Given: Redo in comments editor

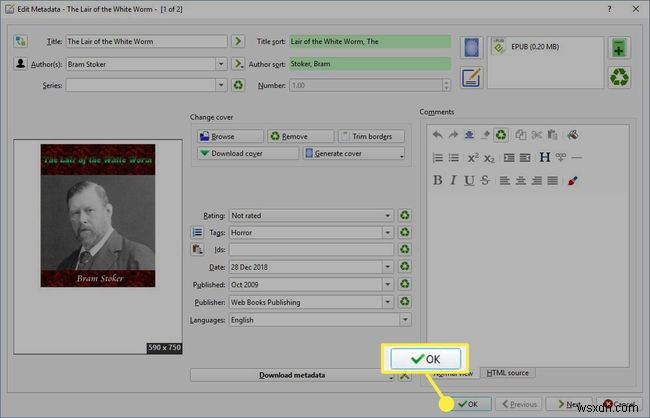Looking at the screenshot, I should pyautogui.click(x=453, y=135).
